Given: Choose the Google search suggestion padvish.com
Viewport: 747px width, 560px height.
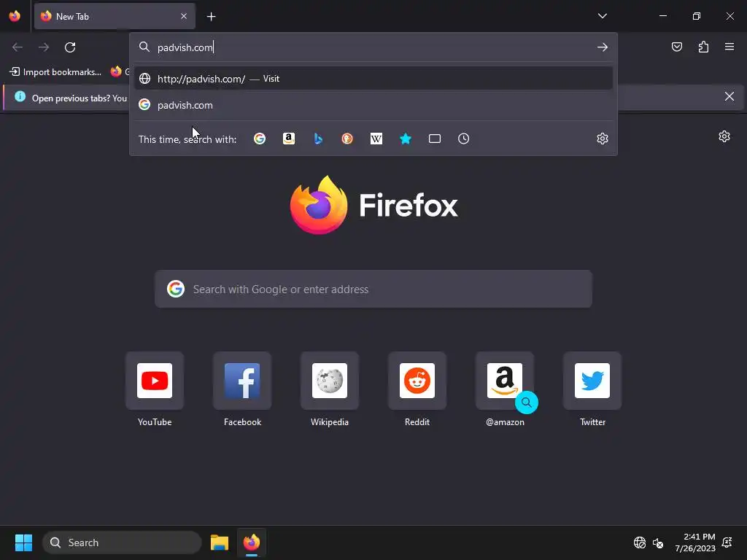Looking at the screenshot, I should (x=373, y=105).
